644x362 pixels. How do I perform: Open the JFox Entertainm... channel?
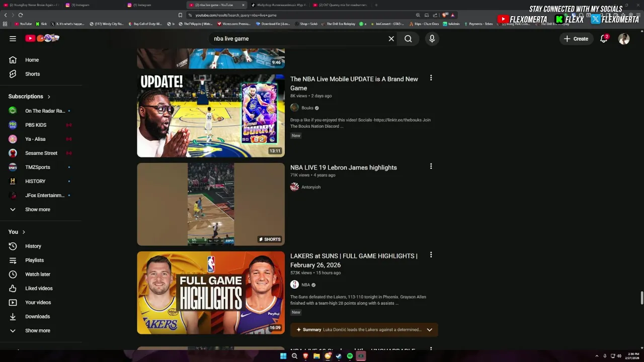point(41,195)
